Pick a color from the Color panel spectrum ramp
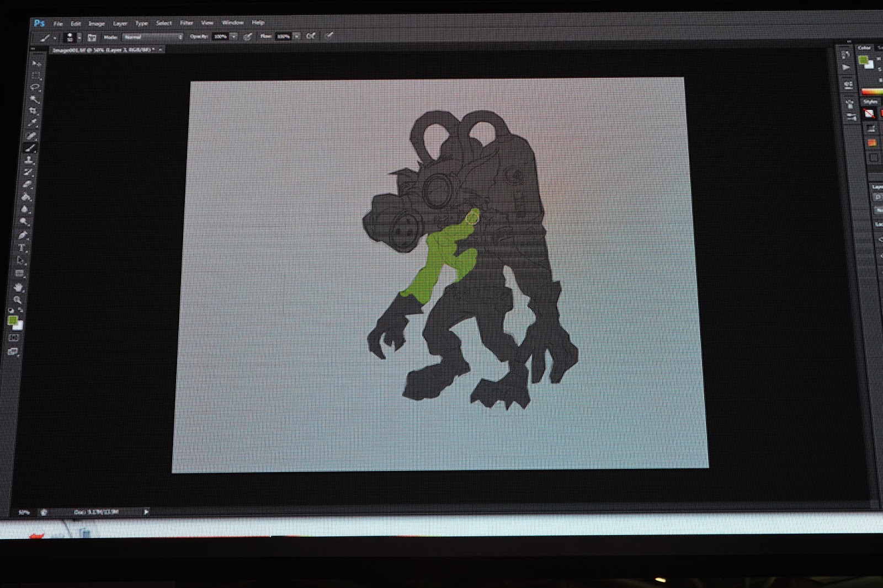 click(871, 92)
